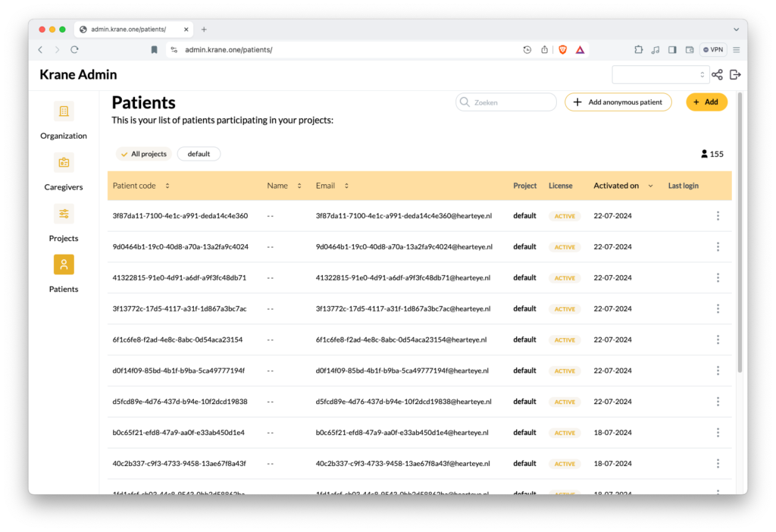This screenshot has width=776, height=532.
Task: Click the License column header
Action: point(560,186)
